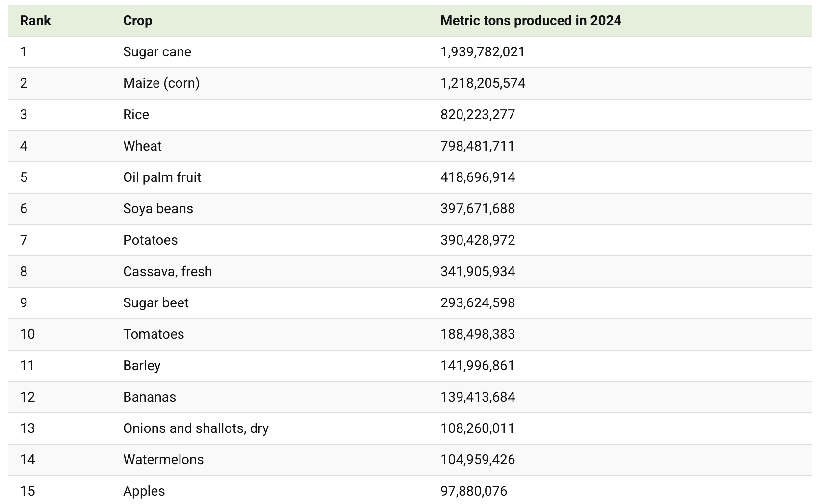Click the Tomatoes production figure 188,498,383
This screenshot has height=504, width=821.
(x=478, y=334)
